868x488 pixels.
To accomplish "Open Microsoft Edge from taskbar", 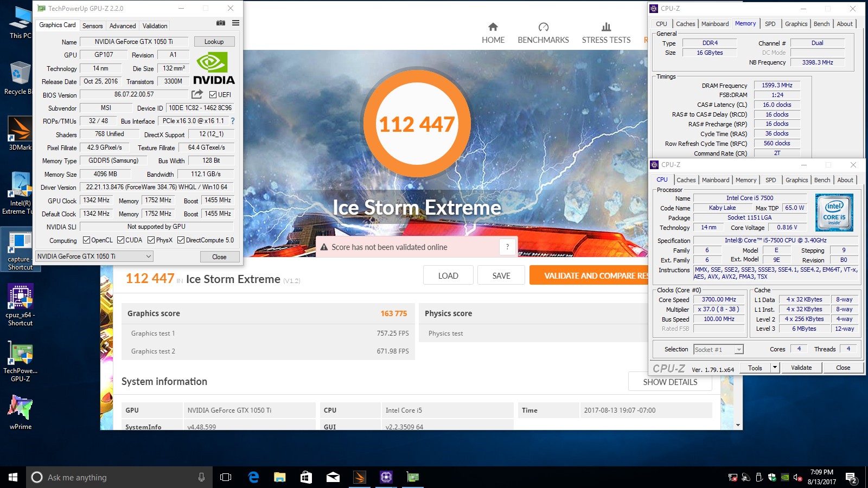I will [253, 477].
